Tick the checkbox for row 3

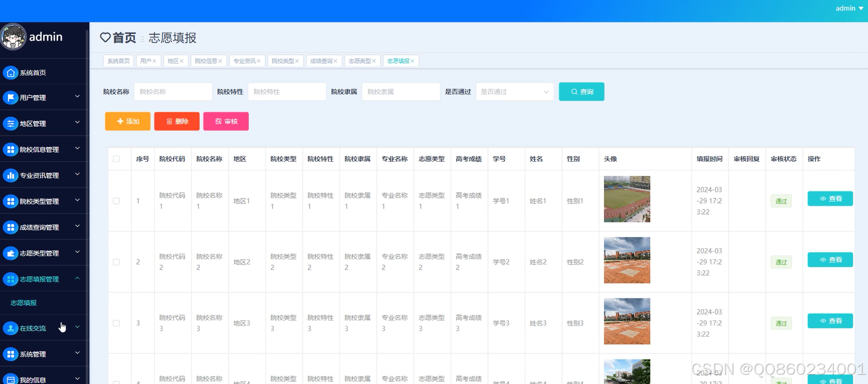pos(116,323)
